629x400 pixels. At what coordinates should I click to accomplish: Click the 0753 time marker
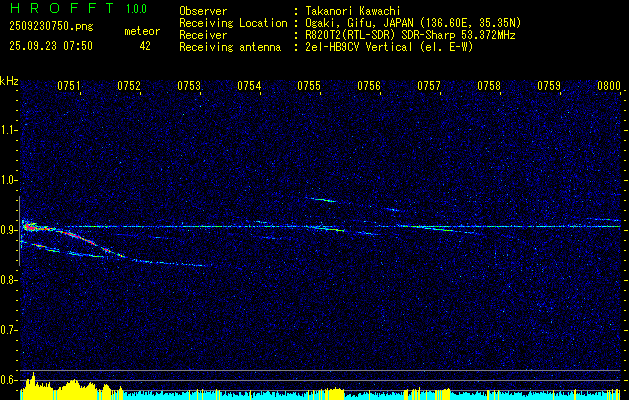point(189,86)
